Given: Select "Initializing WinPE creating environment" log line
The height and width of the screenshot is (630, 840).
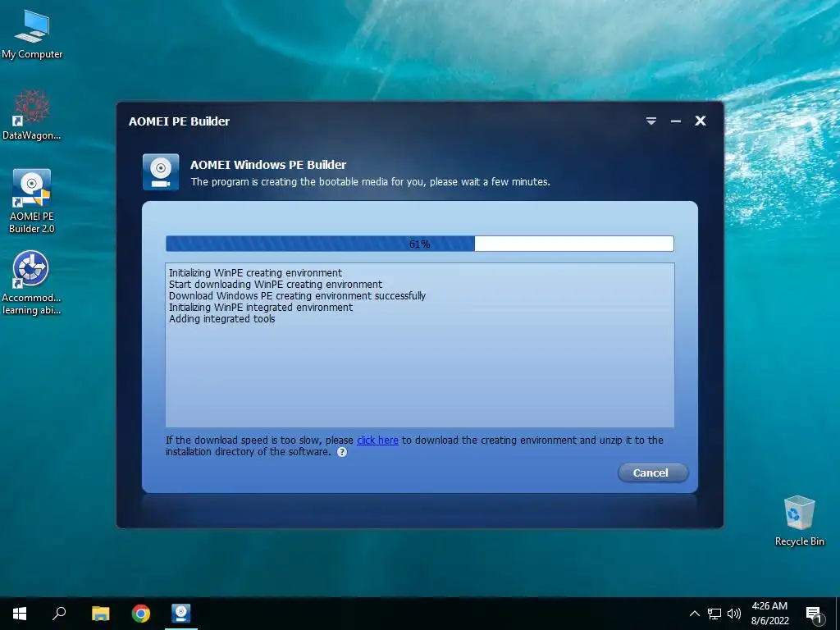Looking at the screenshot, I should (x=255, y=272).
